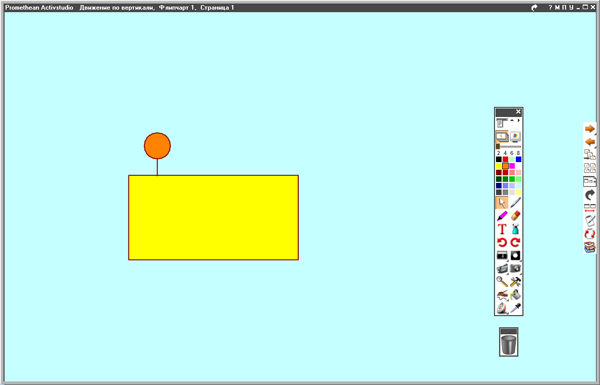The height and width of the screenshot is (385, 600).
Task: Pick the black color swatch
Action: click(x=499, y=159)
